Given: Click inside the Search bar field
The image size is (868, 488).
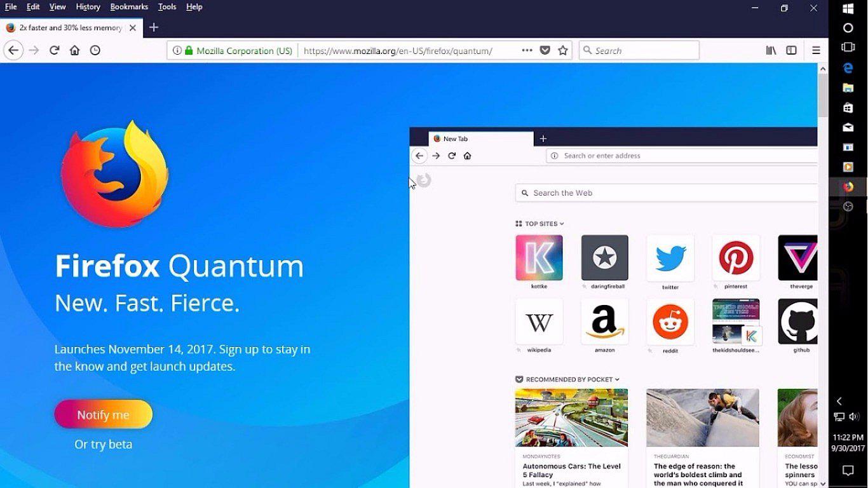Looking at the screenshot, I should (x=639, y=50).
